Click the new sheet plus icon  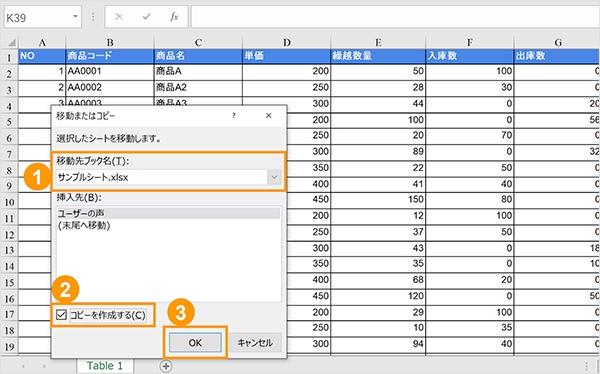pyautogui.click(x=166, y=366)
